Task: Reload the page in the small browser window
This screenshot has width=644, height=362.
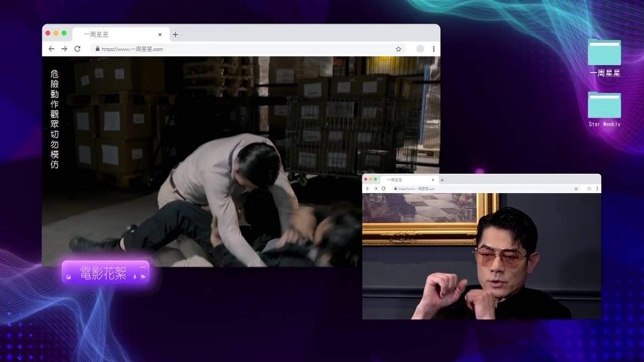Action: (x=383, y=189)
